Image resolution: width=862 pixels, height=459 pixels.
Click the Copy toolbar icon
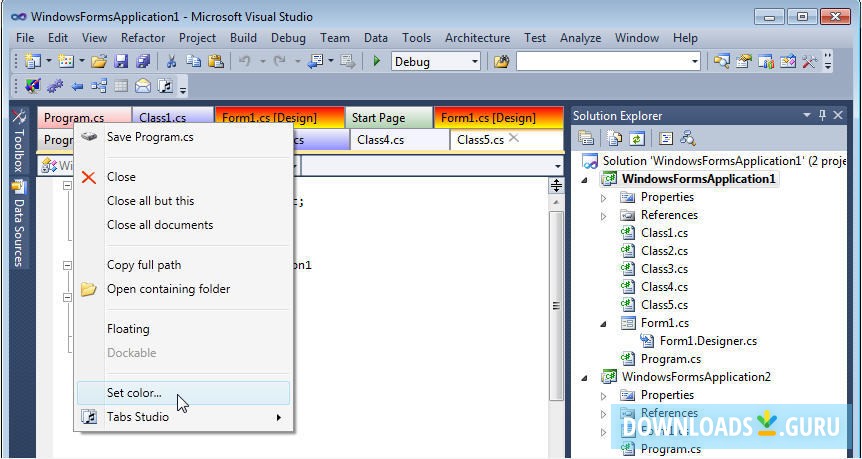[193, 61]
